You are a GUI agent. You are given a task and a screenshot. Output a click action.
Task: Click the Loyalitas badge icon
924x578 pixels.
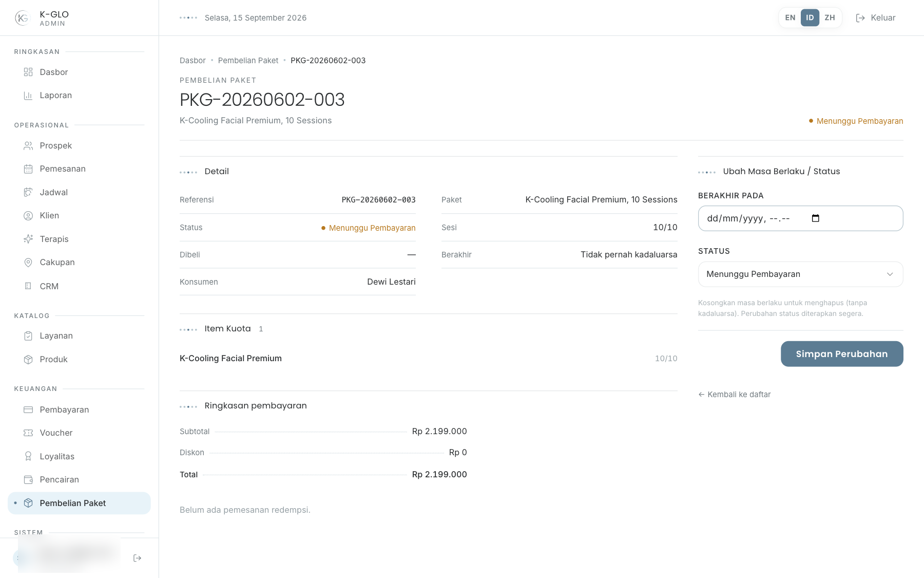pos(28,456)
